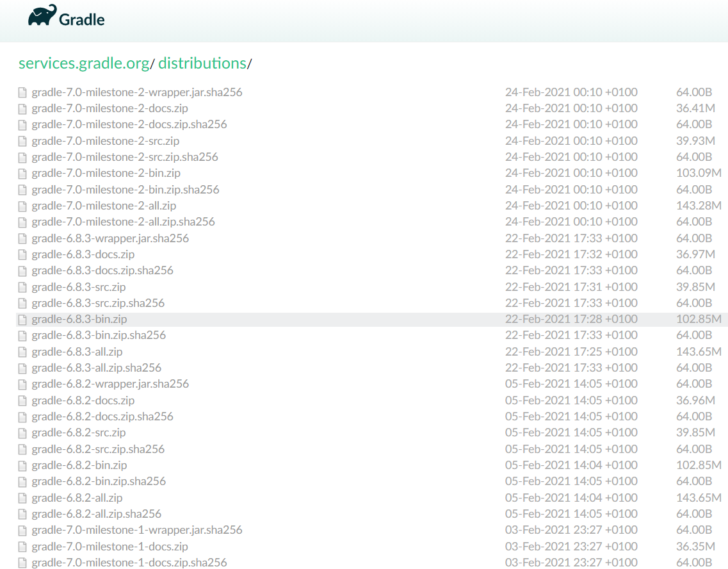This screenshot has height=569, width=728.
Task: Download gradle-6.8.3-src.zip
Action: (79, 287)
